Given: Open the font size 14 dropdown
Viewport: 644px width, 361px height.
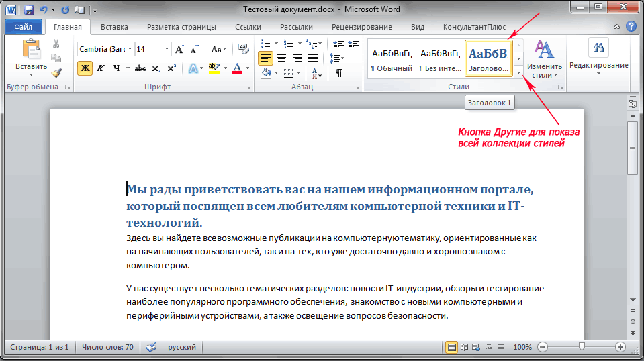Looking at the screenshot, I should [166, 50].
